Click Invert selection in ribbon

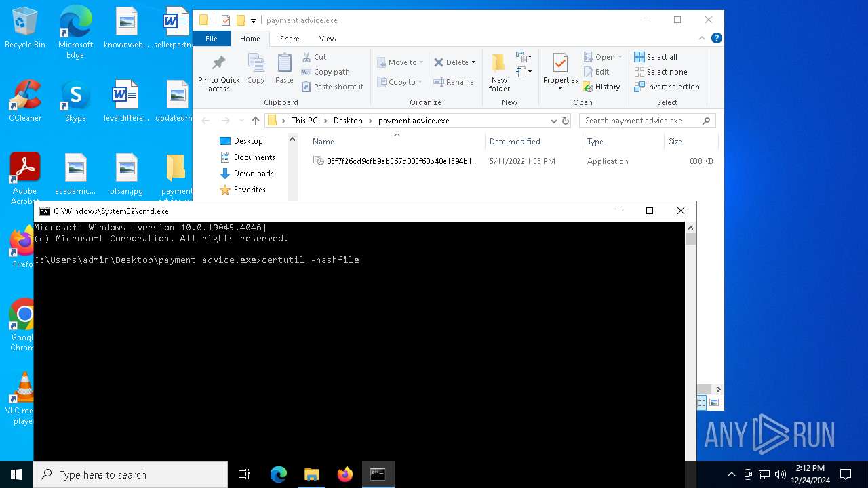667,87
